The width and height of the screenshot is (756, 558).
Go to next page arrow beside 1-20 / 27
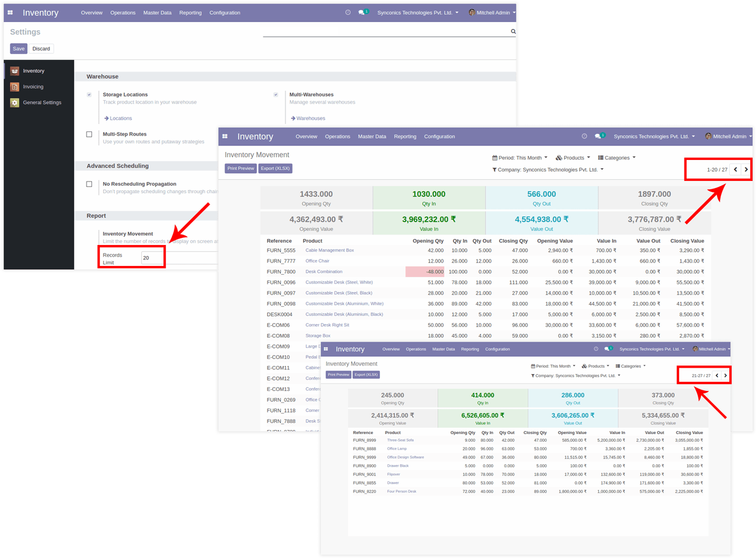746,169
